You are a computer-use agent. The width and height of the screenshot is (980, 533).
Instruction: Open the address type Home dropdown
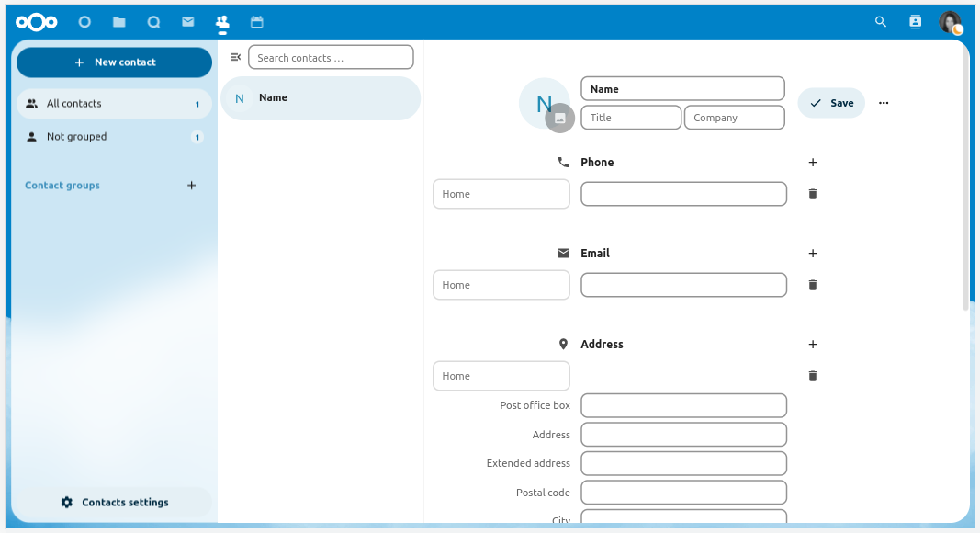[501, 376]
